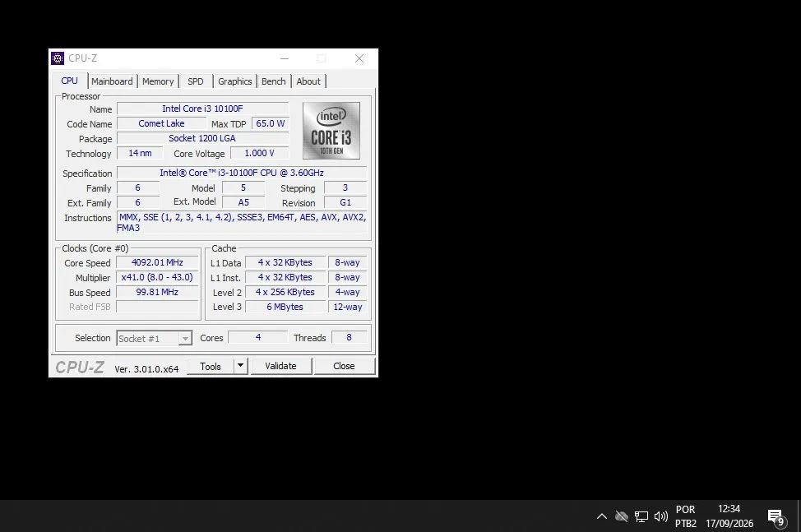This screenshot has height=532, width=801.
Task: Open the Socket #1 selection dropdown
Action: click(154, 339)
